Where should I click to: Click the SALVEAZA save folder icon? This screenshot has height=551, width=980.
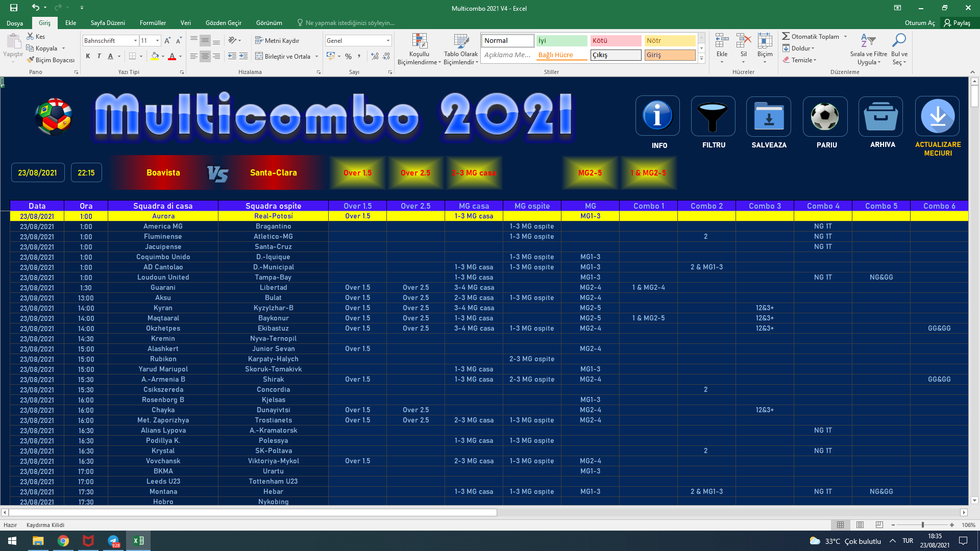[769, 116]
